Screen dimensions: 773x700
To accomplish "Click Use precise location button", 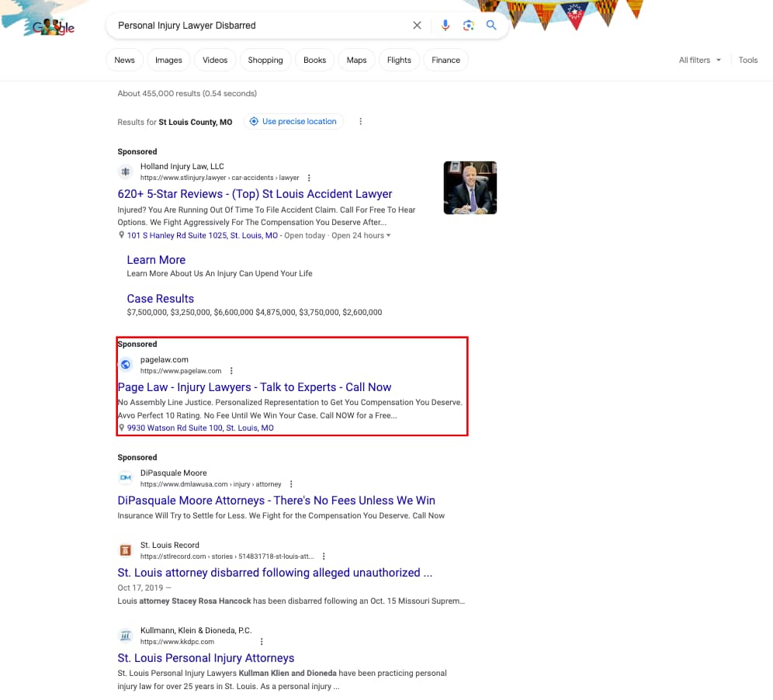I will (x=293, y=121).
